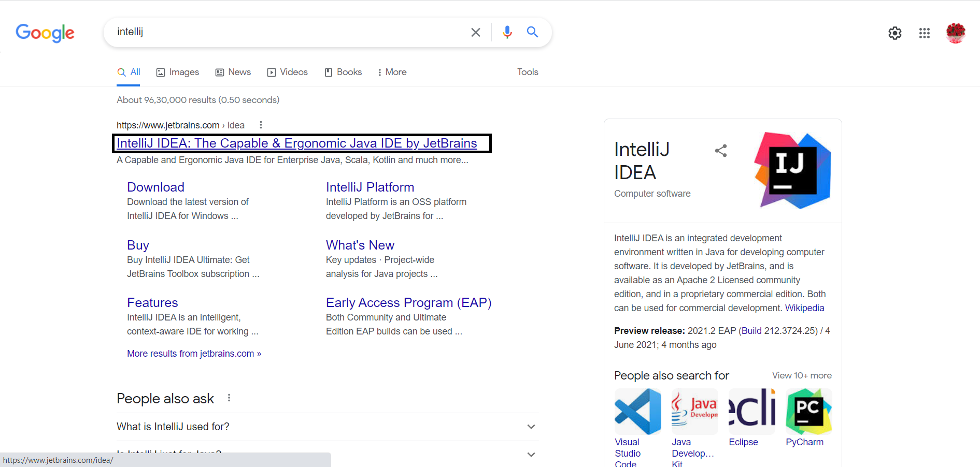Open IntelliJ IDEA JetBrains main result

297,143
